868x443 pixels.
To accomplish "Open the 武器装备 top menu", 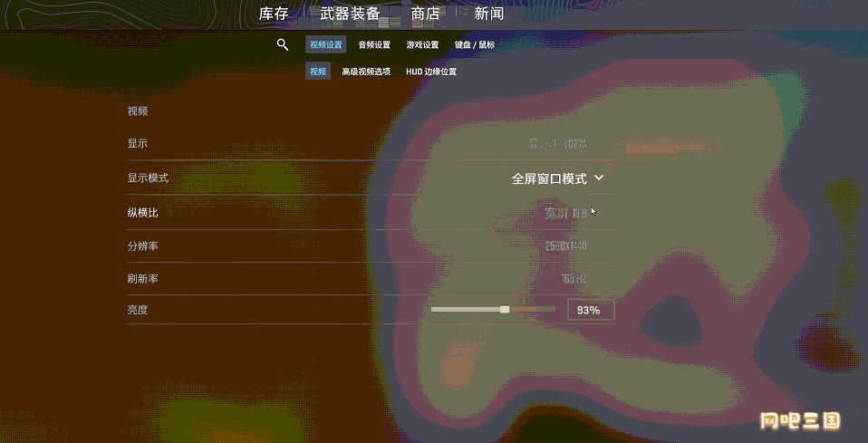I will point(350,14).
